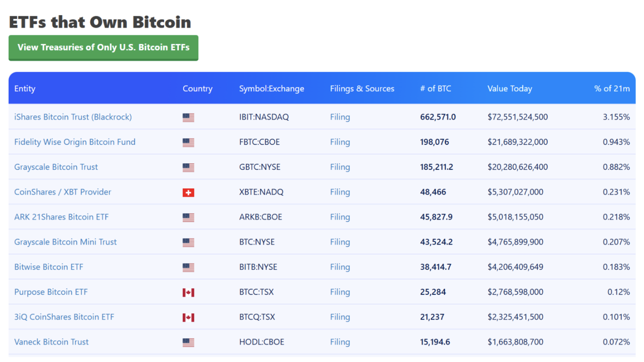The image size is (644, 362).
Task: Click US flag icon in Fidelity row
Action: pos(188,143)
